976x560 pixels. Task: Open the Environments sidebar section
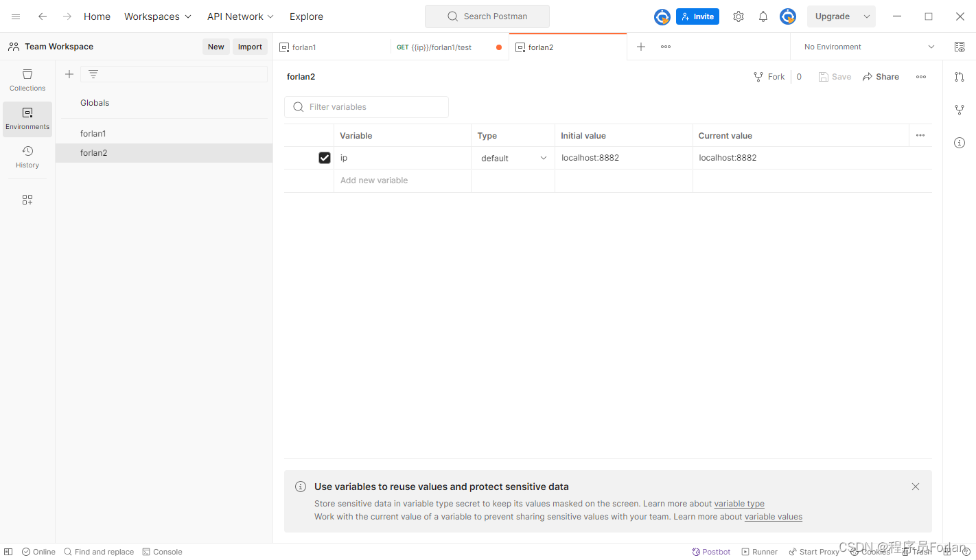[x=27, y=119]
